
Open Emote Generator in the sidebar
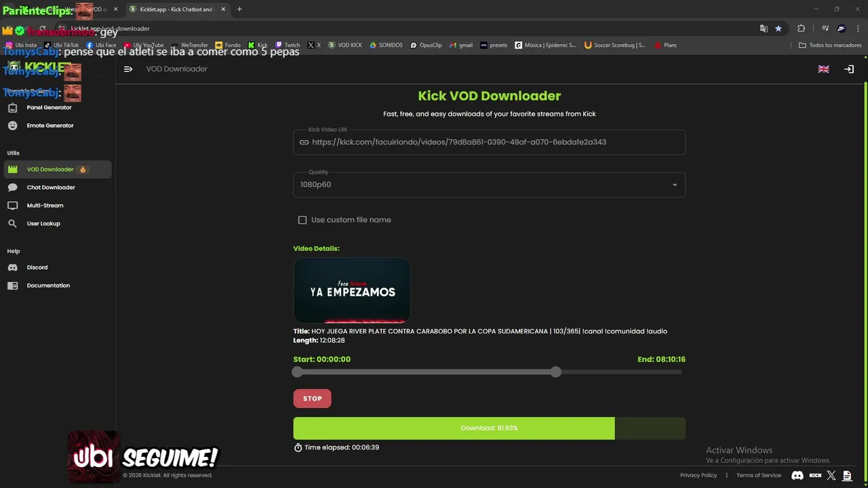[x=58, y=125]
